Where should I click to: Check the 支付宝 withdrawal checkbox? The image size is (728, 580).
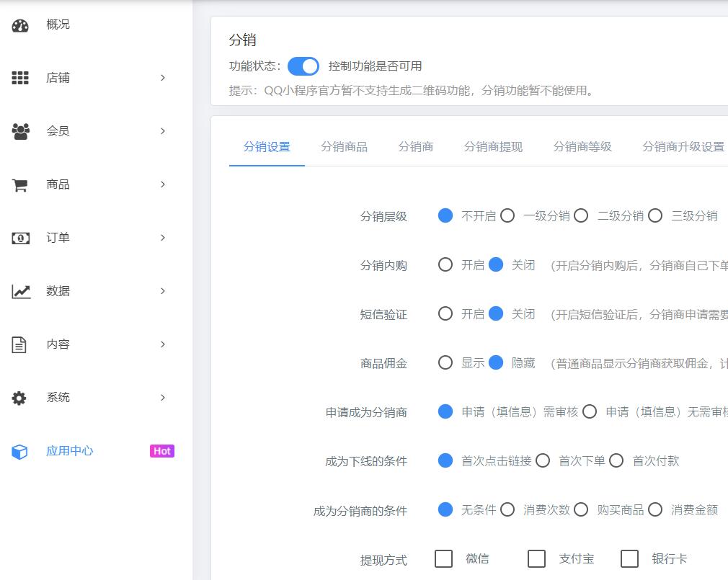pos(537,558)
